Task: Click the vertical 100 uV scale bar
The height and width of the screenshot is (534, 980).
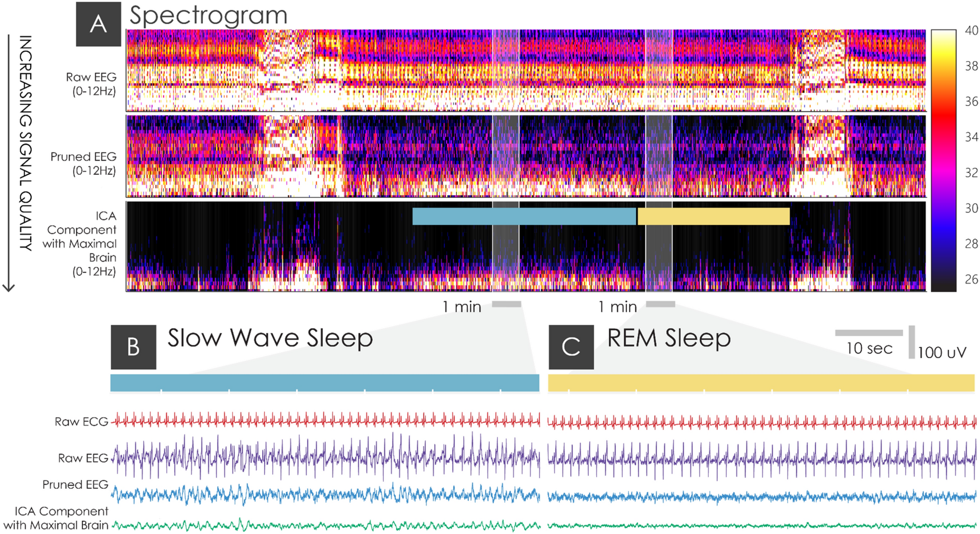Action: coord(912,342)
